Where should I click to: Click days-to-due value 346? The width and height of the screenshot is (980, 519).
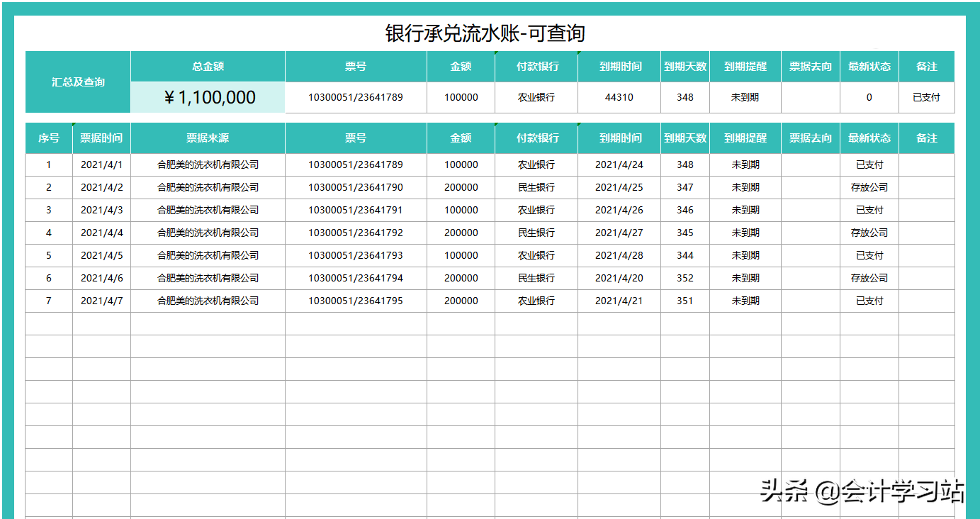[685, 210]
